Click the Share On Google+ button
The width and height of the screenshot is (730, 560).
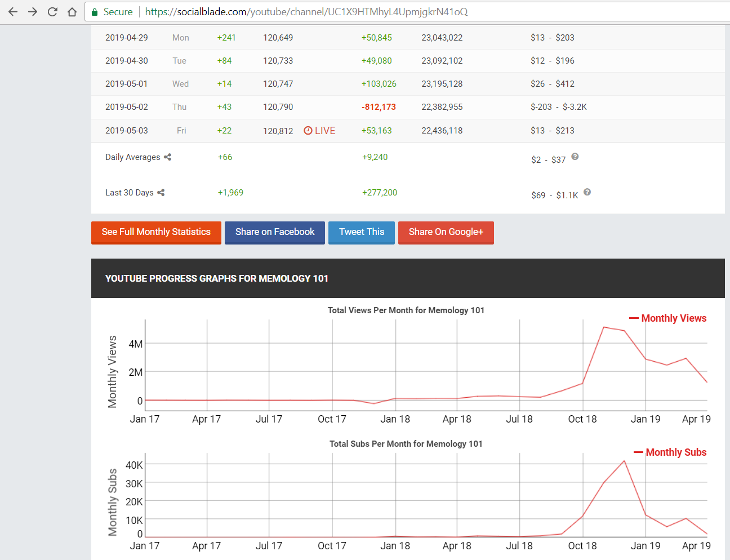coord(446,232)
